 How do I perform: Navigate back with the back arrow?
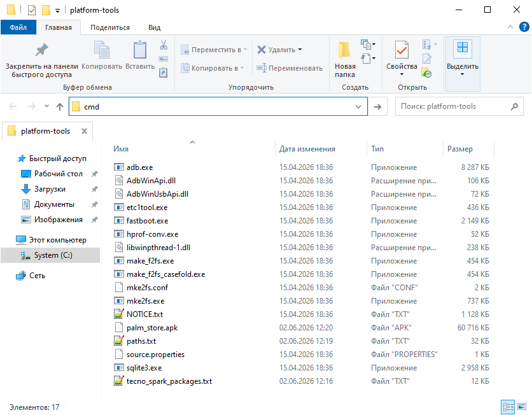click(x=13, y=107)
